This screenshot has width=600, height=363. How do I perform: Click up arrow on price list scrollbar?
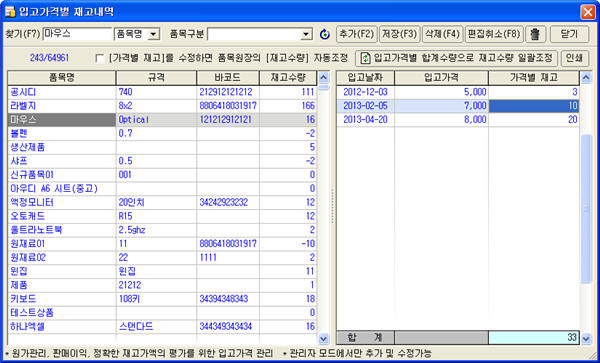coord(586,78)
